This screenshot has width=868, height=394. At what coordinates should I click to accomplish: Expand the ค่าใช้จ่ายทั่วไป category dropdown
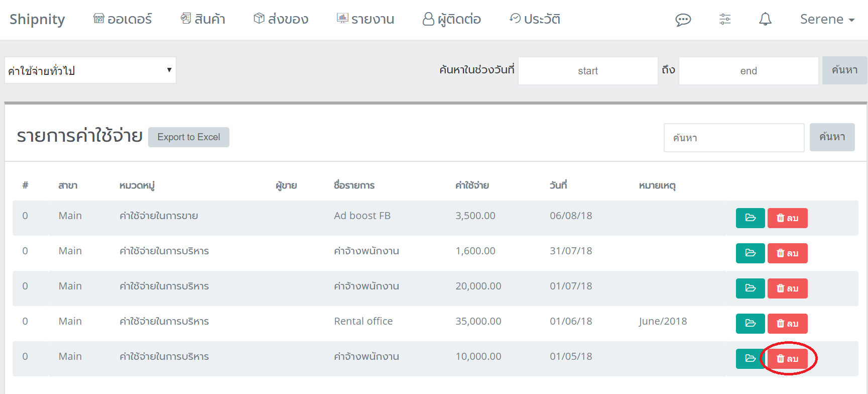pyautogui.click(x=90, y=70)
